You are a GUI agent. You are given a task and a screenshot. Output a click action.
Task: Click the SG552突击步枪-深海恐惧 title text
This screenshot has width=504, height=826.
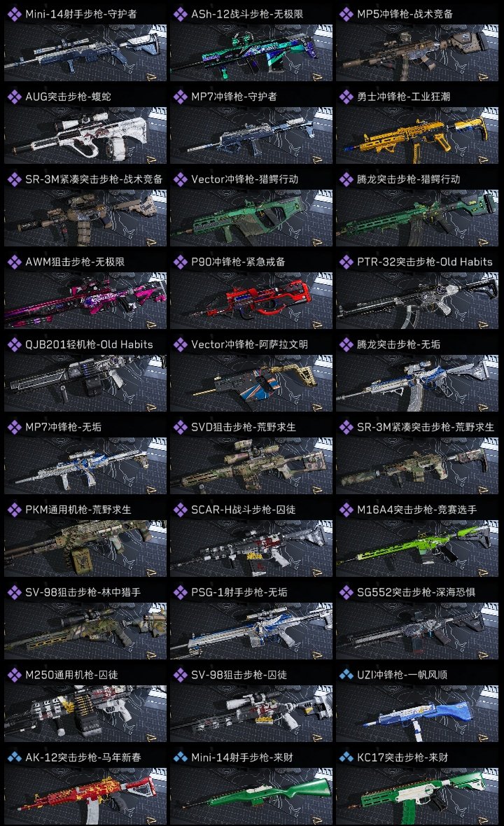click(416, 592)
